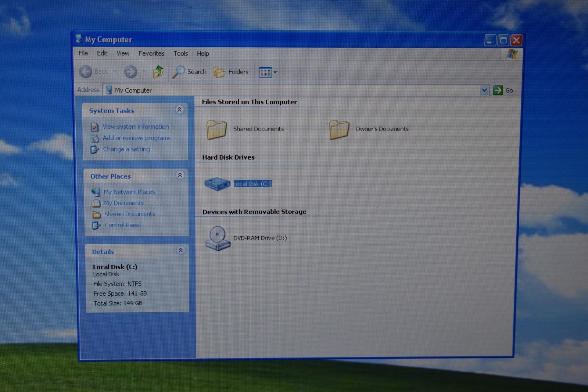Open the Back history dropdown arrow
The width and height of the screenshot is (588, 392).
(115, 71)
